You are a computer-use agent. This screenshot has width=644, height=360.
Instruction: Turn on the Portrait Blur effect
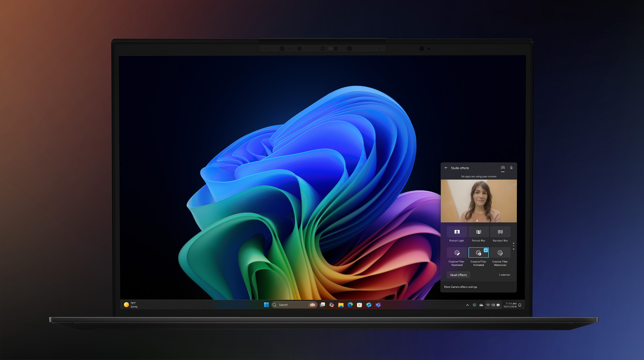(x=478, y=232)
